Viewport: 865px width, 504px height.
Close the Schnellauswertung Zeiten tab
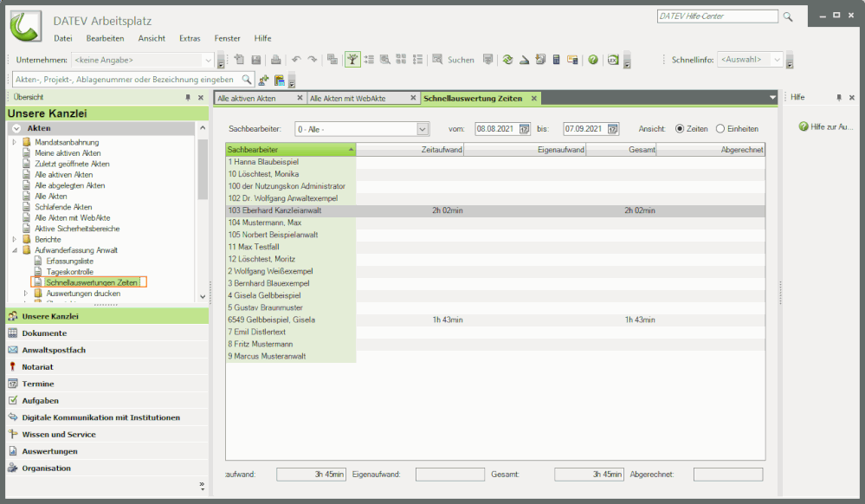pos(534,98)
